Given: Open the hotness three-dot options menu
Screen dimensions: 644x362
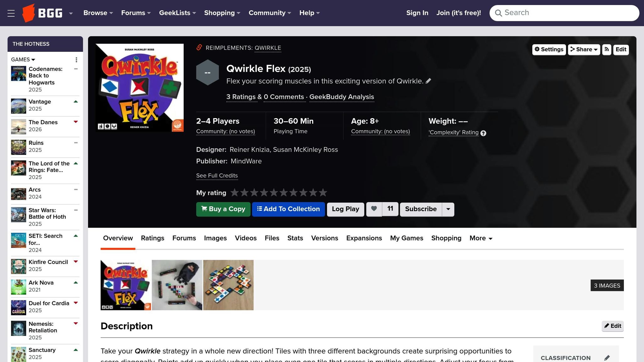Looking at the screenshot, I should click(76, 60).
